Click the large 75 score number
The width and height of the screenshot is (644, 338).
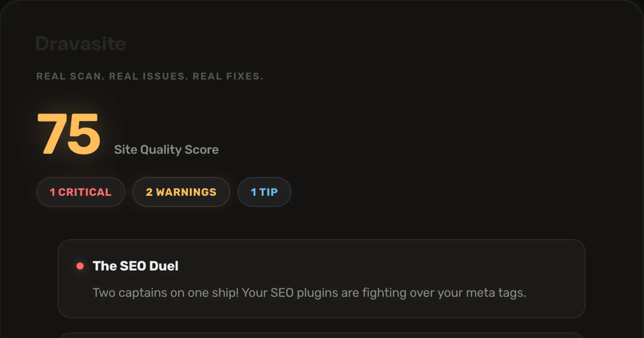point(69,134)
